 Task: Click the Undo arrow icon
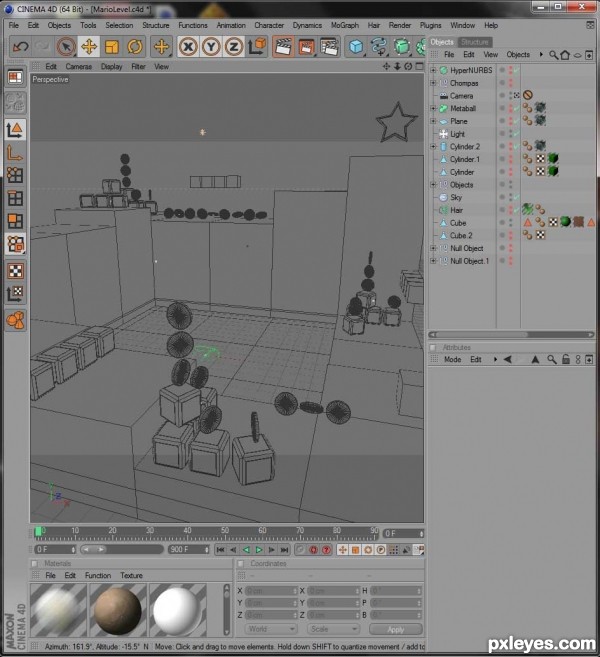point(20,47)
